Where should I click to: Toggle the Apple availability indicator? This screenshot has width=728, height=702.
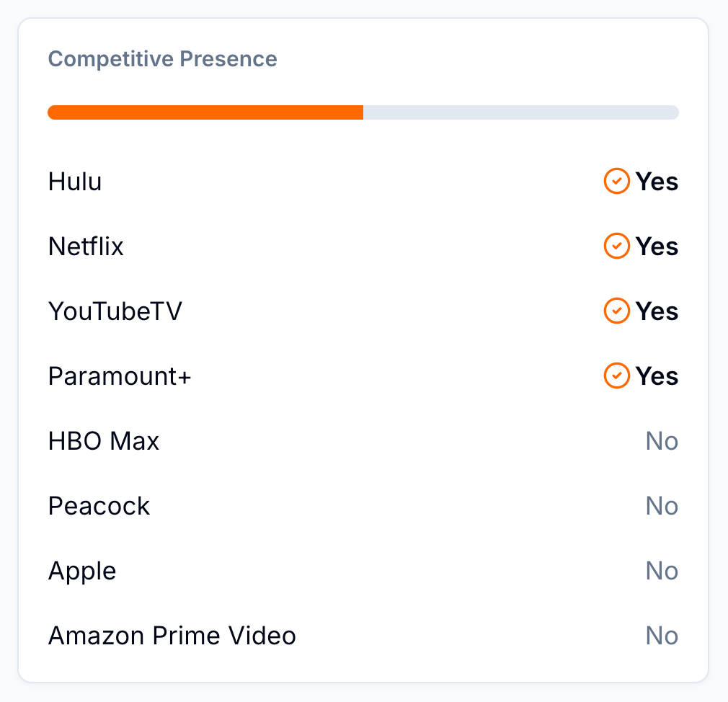pos(662,570)
